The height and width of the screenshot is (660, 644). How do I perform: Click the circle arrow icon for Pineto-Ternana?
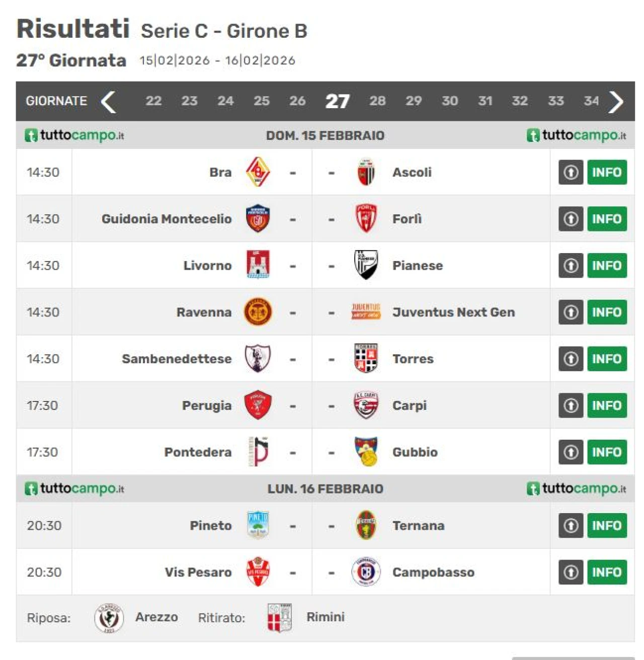[x=571, y=526]
